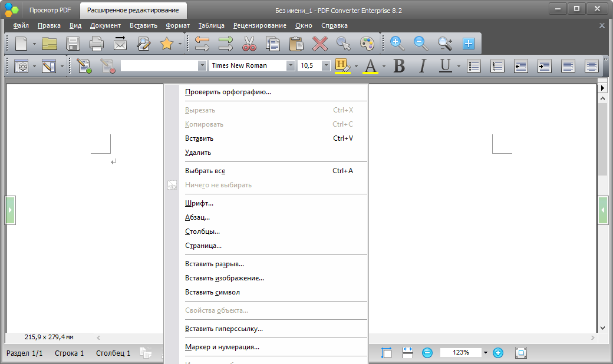Image resolution: width=613 pixels, height=364 pixels.
Task: Toggle bold formatting
Action: pyautogui.click(x=399, y=66)
